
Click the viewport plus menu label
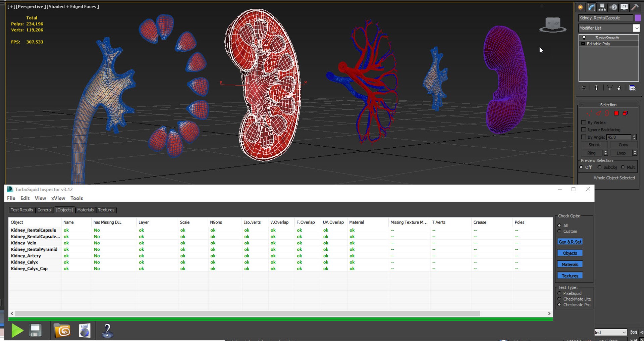pos(11,6)
